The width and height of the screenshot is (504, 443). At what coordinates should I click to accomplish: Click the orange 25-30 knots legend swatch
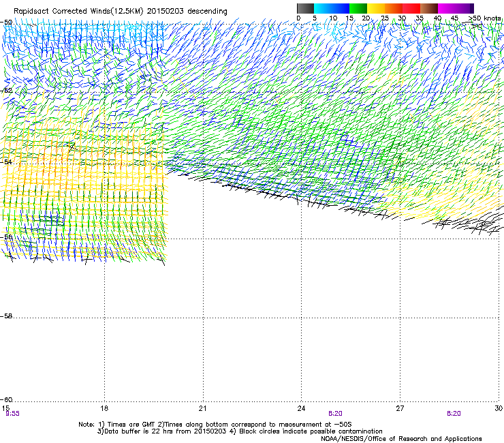(394, 8)
